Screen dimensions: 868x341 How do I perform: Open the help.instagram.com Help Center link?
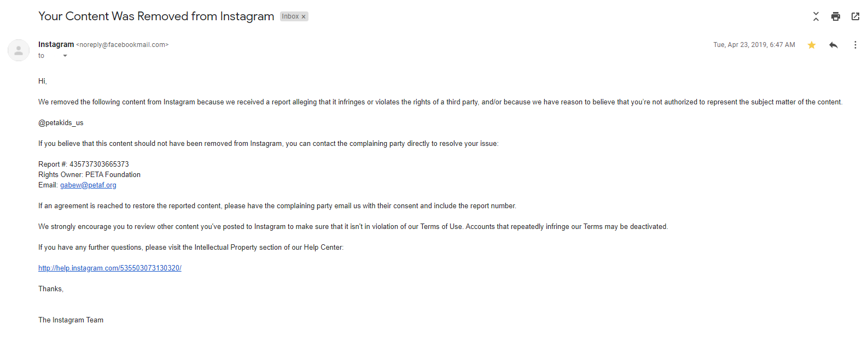[x=110, y=268]
